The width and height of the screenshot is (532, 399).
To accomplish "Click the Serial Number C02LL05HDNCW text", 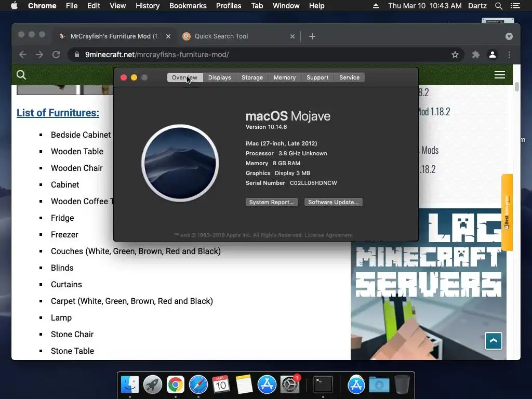I will 291,183.
